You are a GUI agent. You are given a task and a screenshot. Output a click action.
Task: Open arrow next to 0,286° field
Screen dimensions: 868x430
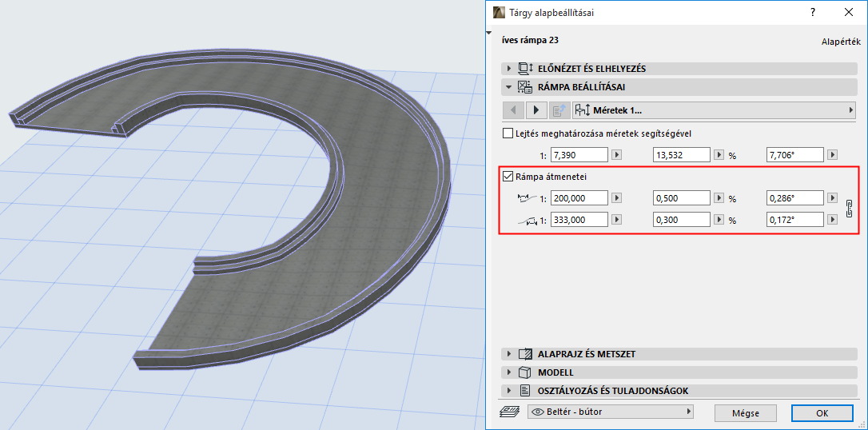(x=831, y=198)
